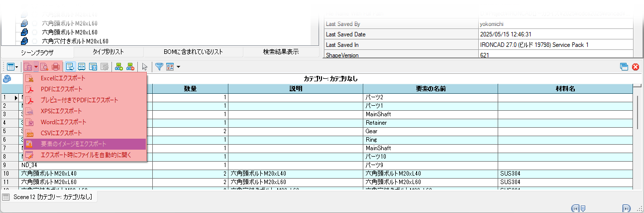This screenshot has width=644, height=213.
Task: Select CSVにエクスポート menu entry
Action: coord(61,133)
